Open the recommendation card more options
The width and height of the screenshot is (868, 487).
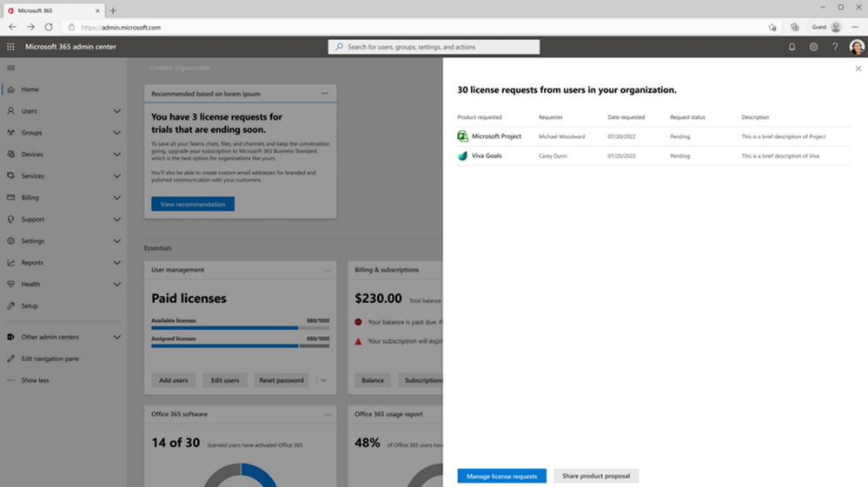[x=325, y=94]
